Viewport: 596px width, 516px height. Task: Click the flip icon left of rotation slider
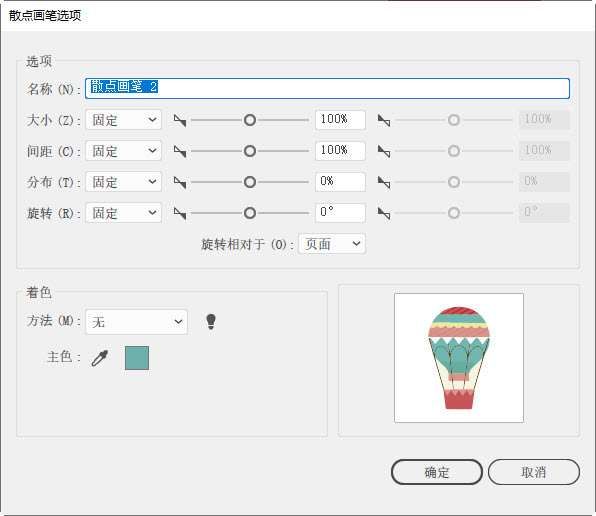(180, 213)
